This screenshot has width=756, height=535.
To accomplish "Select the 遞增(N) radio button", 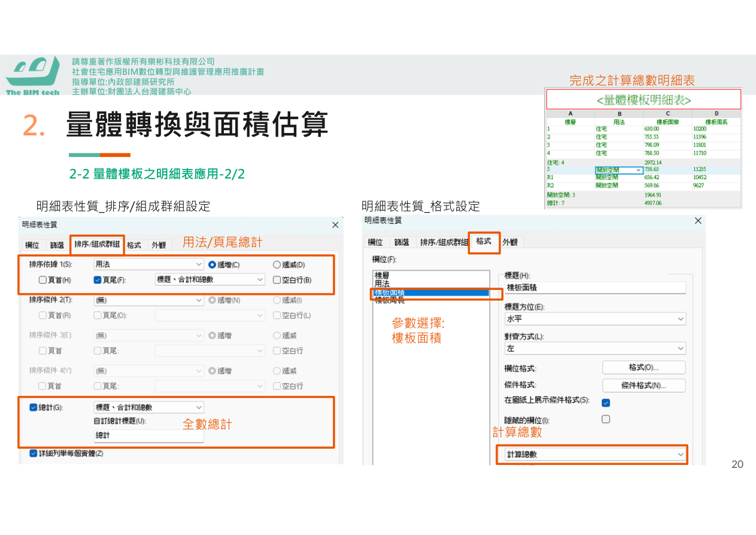I will pyautogui.click(x=212, y=300).
